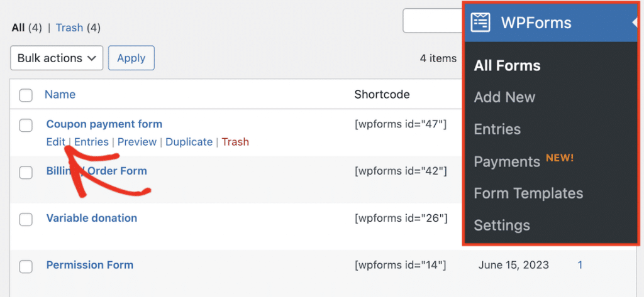Check the Coupon payment form checkbox
The image size is (644, 297).
[26, 126]
